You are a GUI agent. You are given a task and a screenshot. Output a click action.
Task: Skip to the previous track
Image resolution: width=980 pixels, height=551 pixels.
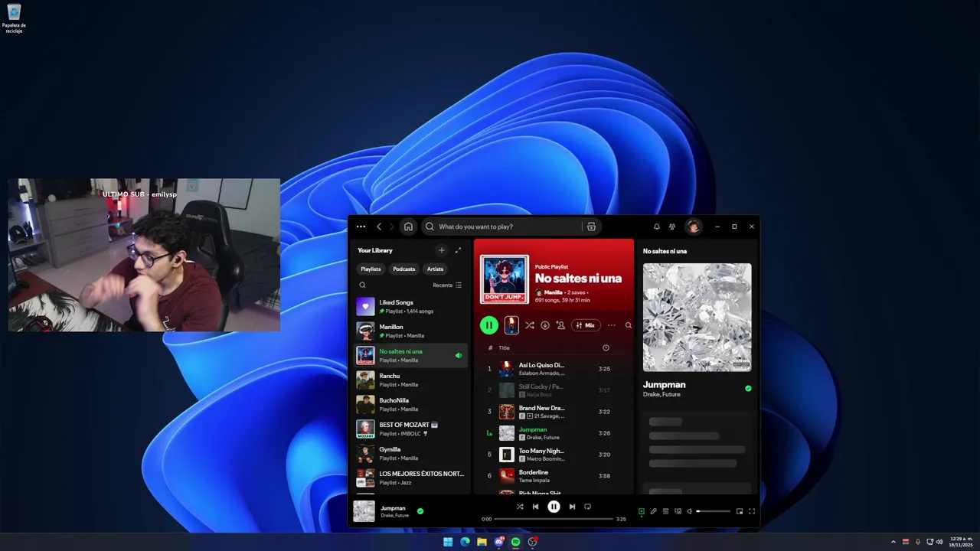(x=535, y=507)
